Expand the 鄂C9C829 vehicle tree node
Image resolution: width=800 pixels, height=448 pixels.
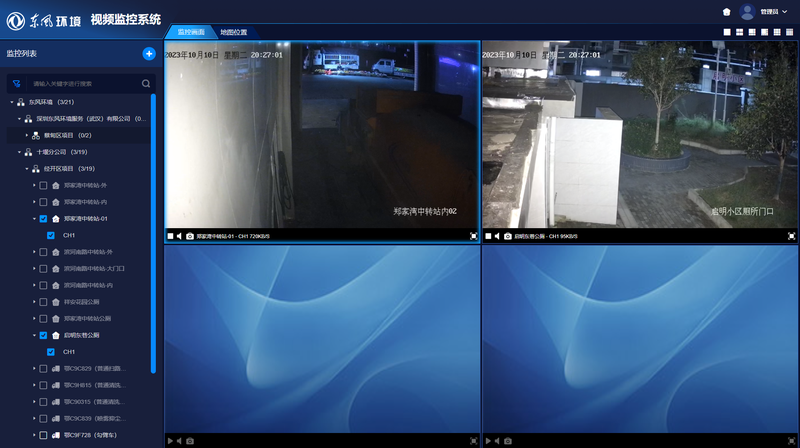coord(34,368)
